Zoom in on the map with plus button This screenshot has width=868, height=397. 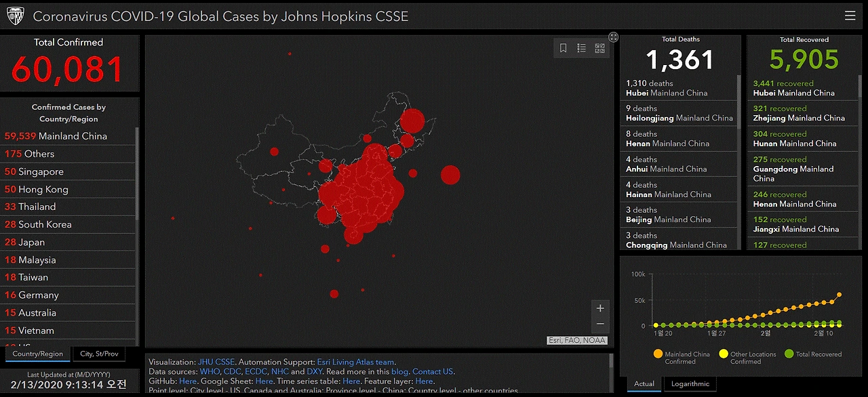[600, 308]
